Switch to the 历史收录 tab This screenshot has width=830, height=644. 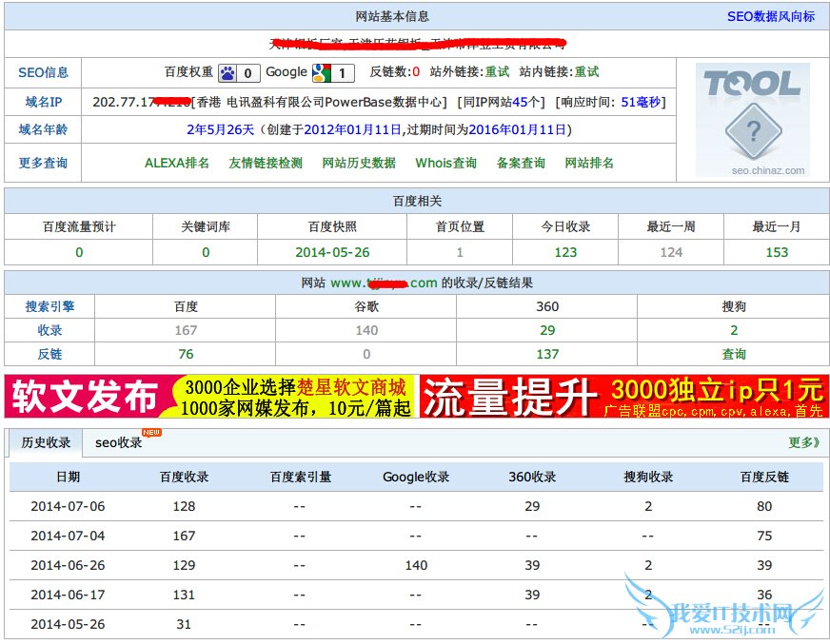47,442
